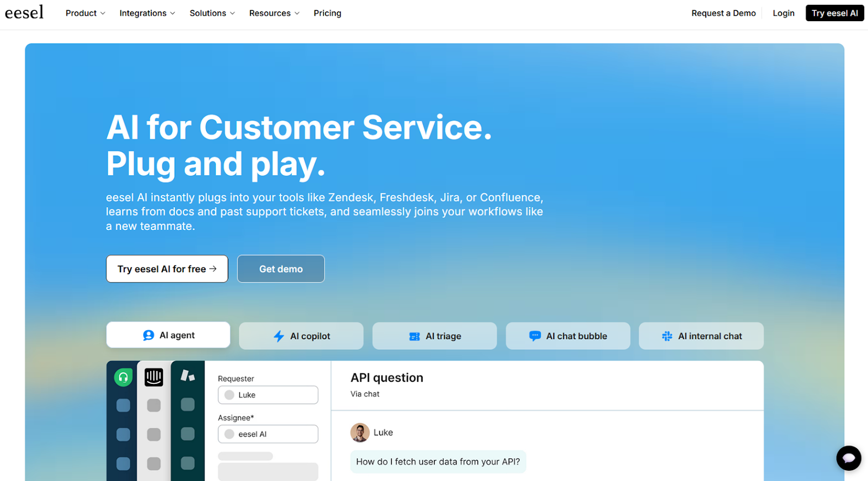868x481 pixels.
Task: Click the AI agent person icon
Action: [149, 335]
